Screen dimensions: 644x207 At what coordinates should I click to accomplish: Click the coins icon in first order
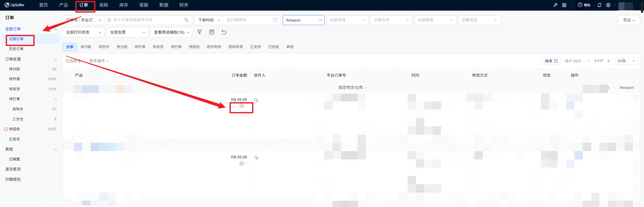point(241,106)
